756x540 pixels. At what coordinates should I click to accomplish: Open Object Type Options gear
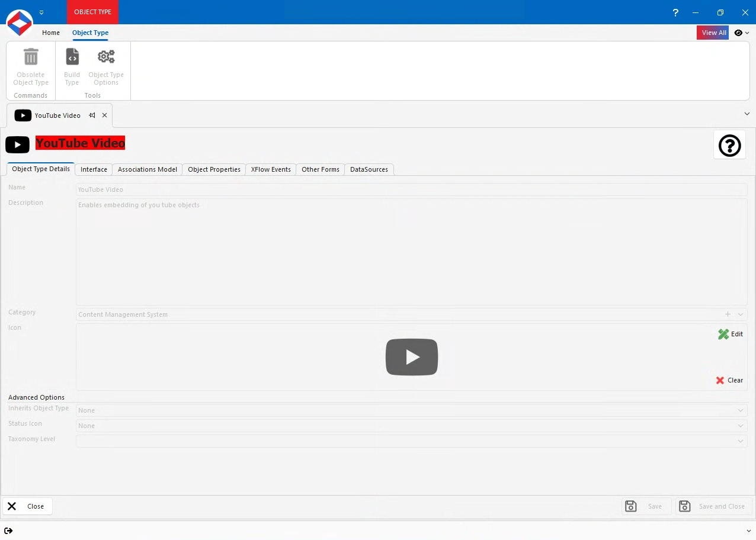point(106,65)
